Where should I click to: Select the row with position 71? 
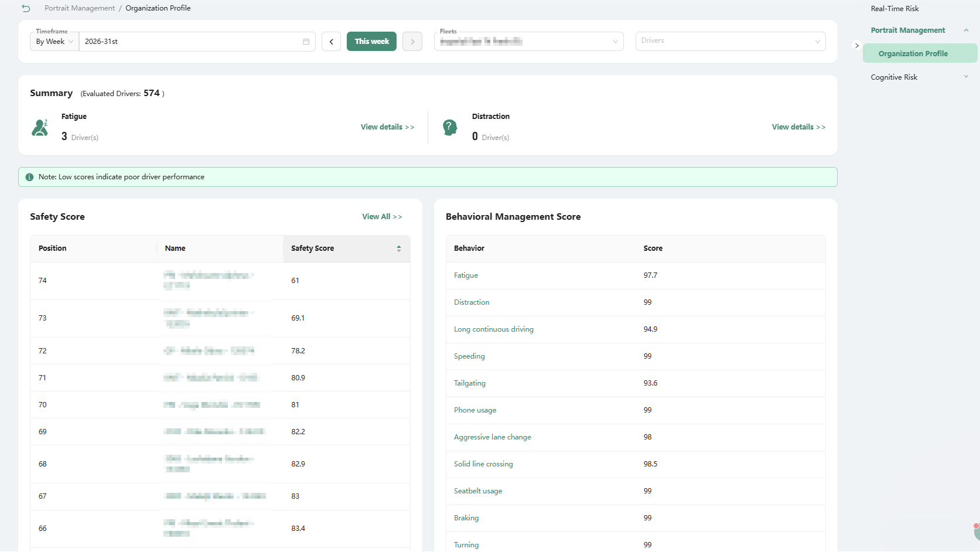tap(220, 378)
